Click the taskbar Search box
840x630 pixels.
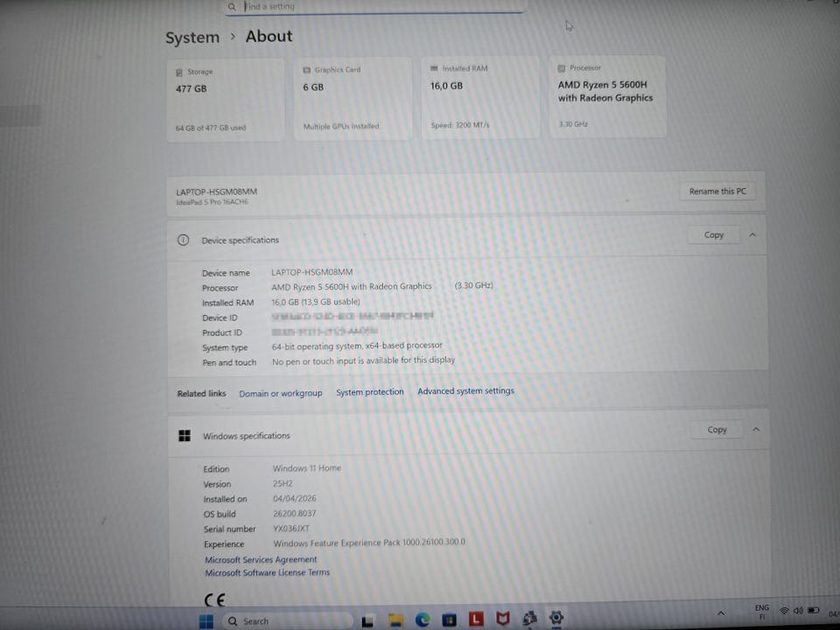click(x=288, y=621)
